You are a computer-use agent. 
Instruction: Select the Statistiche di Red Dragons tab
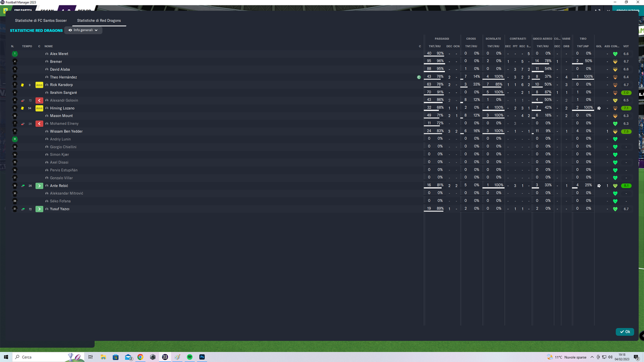[x=99, y=21]
